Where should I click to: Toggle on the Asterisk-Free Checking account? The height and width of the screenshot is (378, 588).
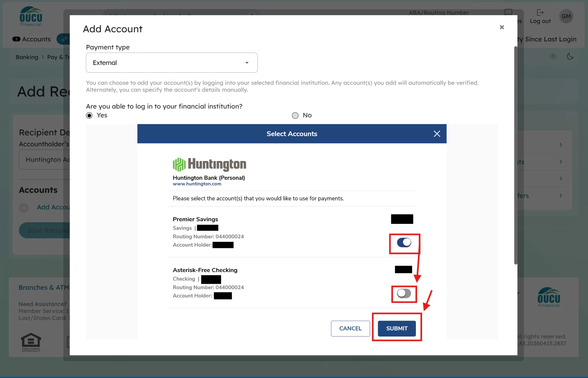pyautogui.click(x=404, y=293)
